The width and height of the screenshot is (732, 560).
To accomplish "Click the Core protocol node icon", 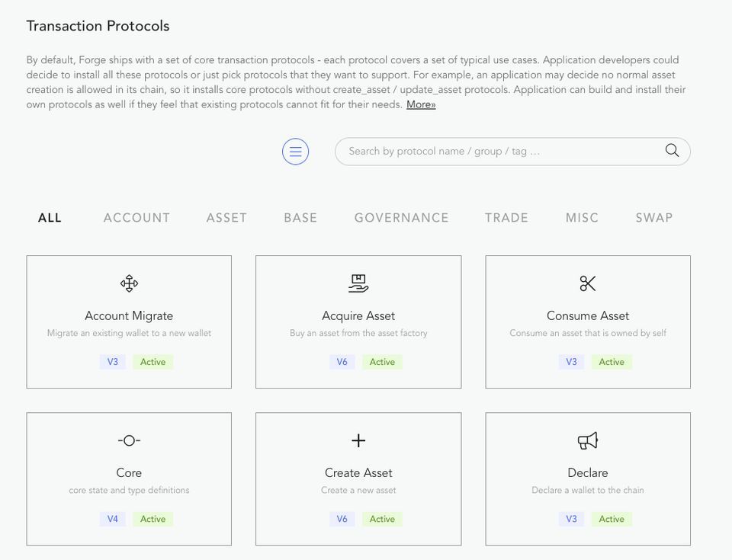I will pyautogui.click(x=129, y=440).
